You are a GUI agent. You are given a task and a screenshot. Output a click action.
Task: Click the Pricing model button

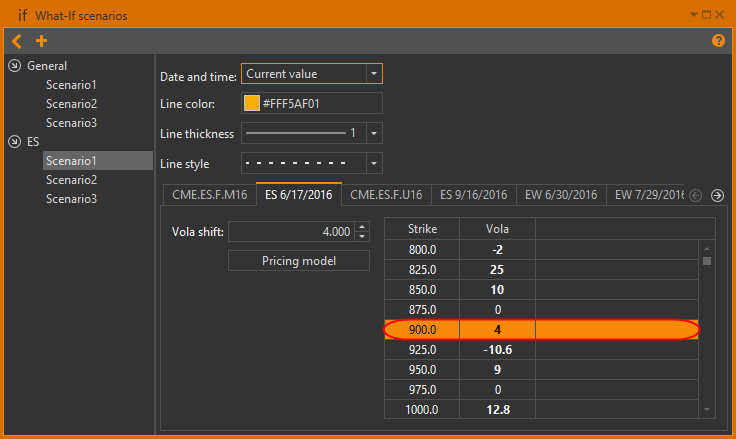pos(299,260)
